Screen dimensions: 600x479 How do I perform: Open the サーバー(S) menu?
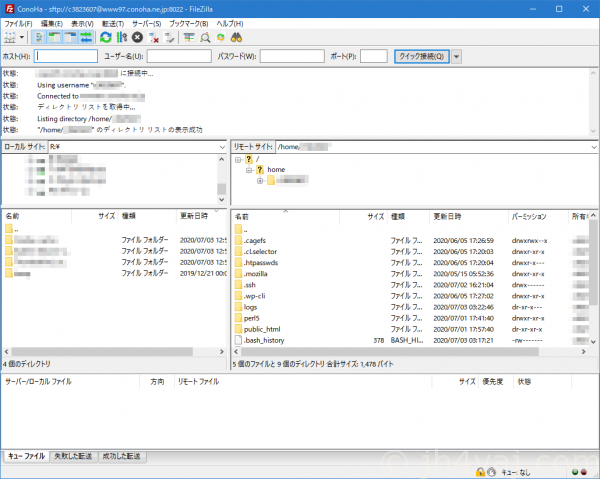[146, 22]
